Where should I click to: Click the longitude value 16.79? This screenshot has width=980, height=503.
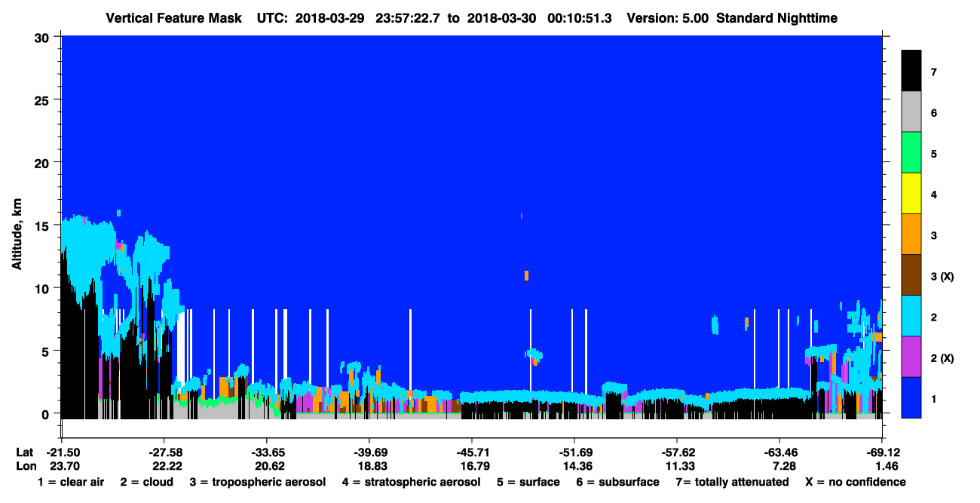click(x=473, y=466)
